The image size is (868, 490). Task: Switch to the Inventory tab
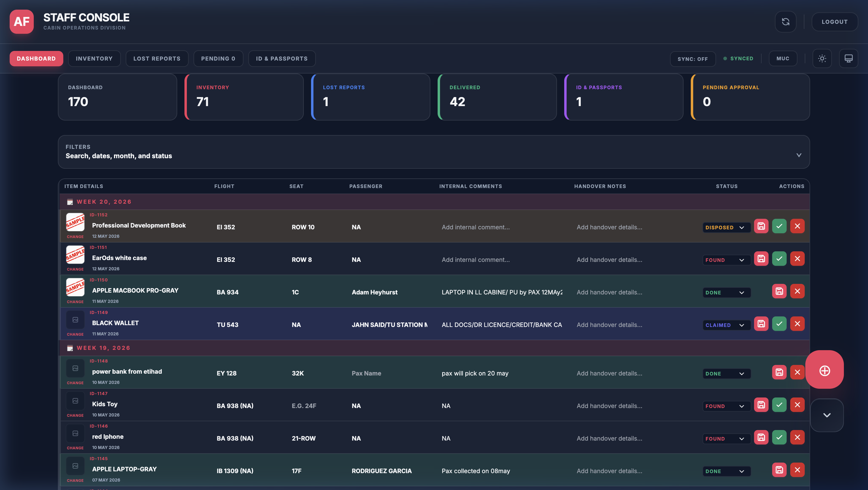94,59
